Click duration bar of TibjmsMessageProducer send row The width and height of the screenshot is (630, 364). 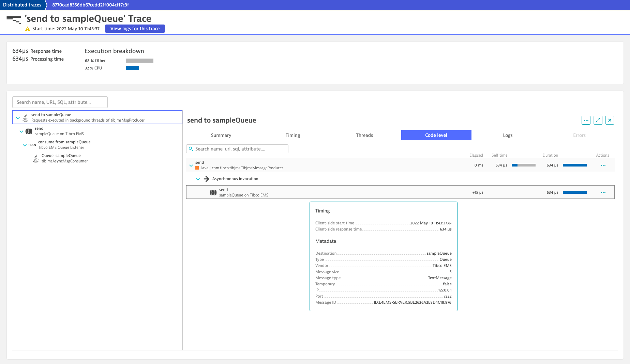pyautogui.click(x=575, y=165)
